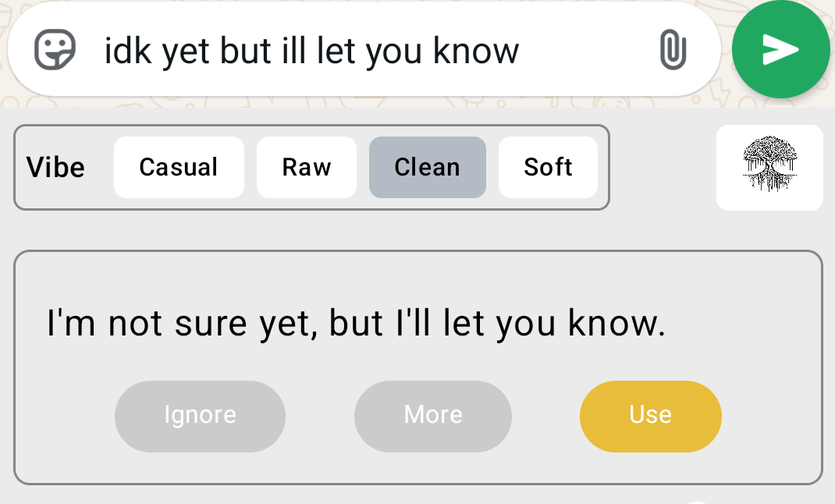835x504 pixels.
Task: Switch the vibe to Raw
Action: coord(307,167)
